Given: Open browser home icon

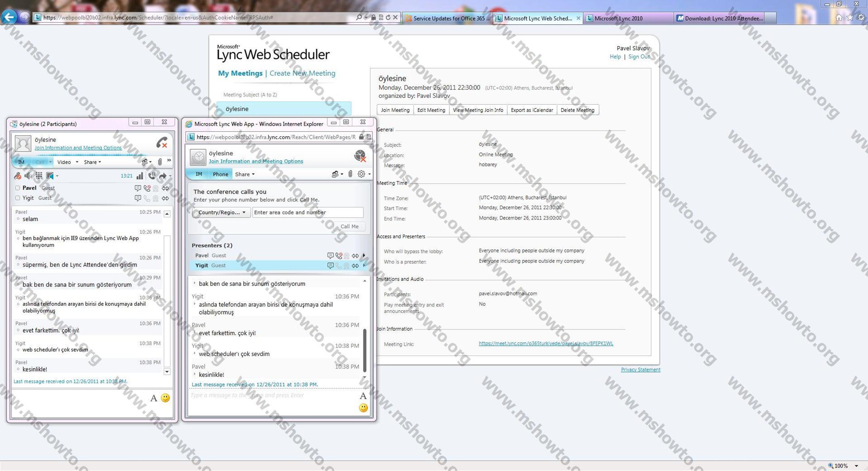Looking at the screenshot, I should click(x=839, y=17).
